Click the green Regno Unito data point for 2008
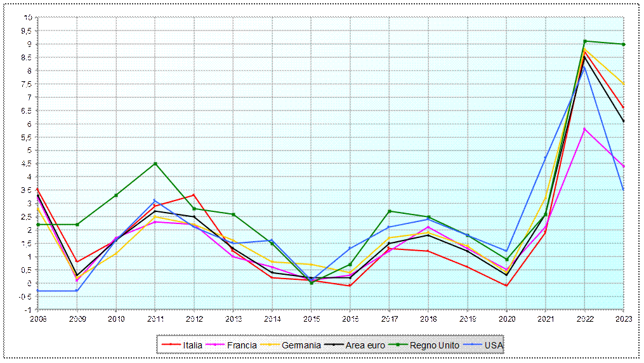644x363 pixels. click(38, 225)
